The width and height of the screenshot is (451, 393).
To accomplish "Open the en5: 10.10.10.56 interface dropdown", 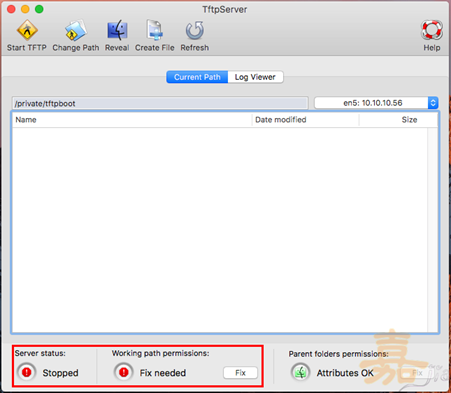I will 376,103.
